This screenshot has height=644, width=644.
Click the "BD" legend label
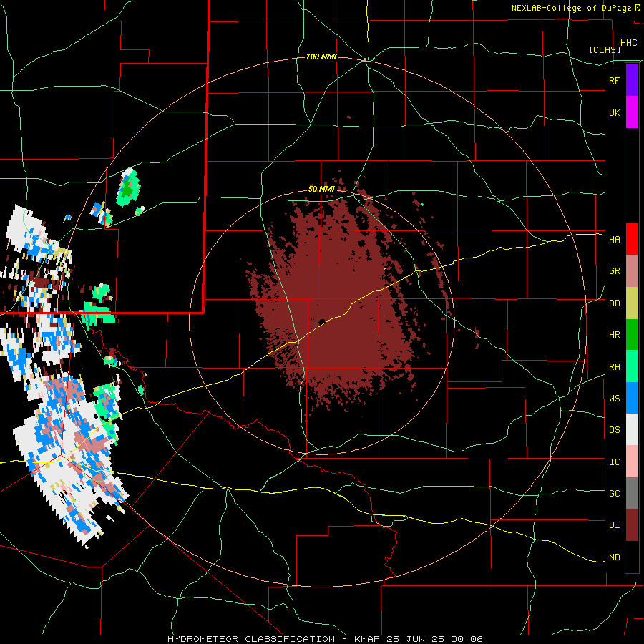coord(614,303)
